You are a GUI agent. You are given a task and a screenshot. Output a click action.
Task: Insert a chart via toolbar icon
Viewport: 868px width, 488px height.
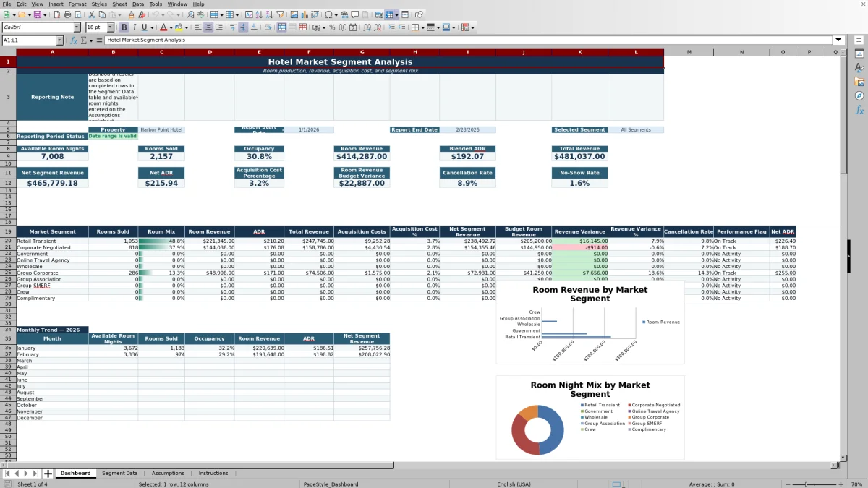(x=304, y=14)
